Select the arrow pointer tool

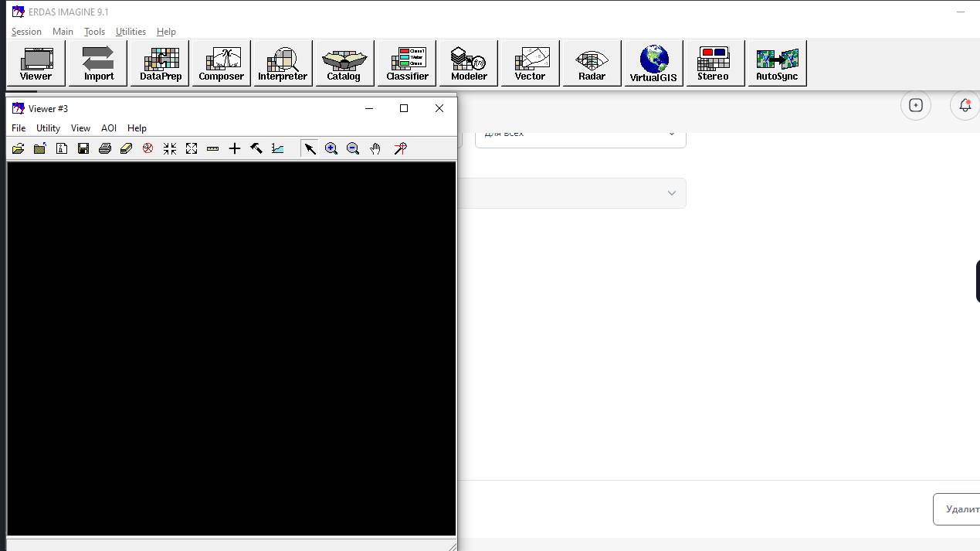point(310,148)
